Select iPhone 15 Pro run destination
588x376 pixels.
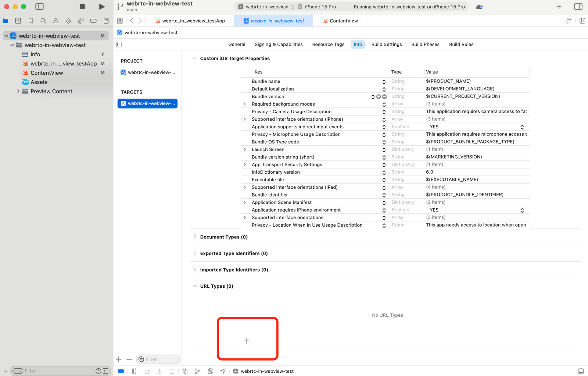pyautogui.click(x=317, y=7)
